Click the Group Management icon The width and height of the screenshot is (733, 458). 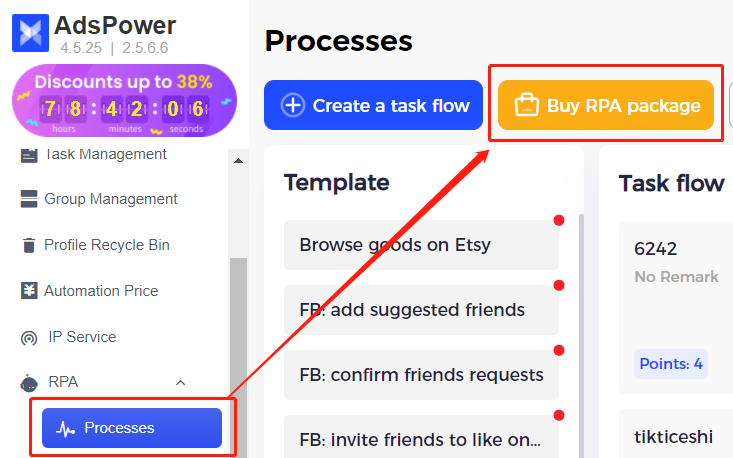[28, 199]
